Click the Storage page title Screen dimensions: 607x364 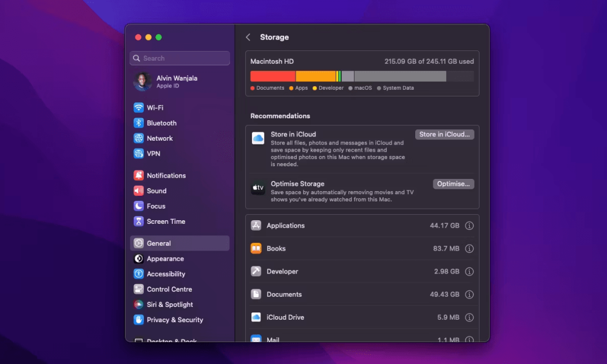tap(274, 37)
